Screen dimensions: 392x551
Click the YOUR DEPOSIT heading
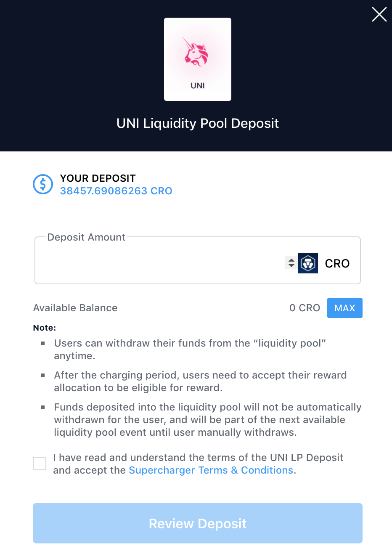98,178
